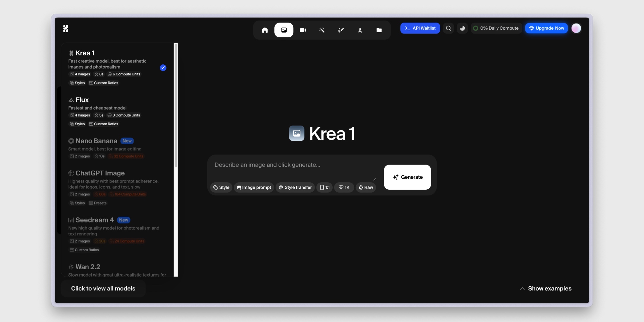The image size is (644, 322).
Task: Open the 1K resolution selector
Action: coord(344,187)
